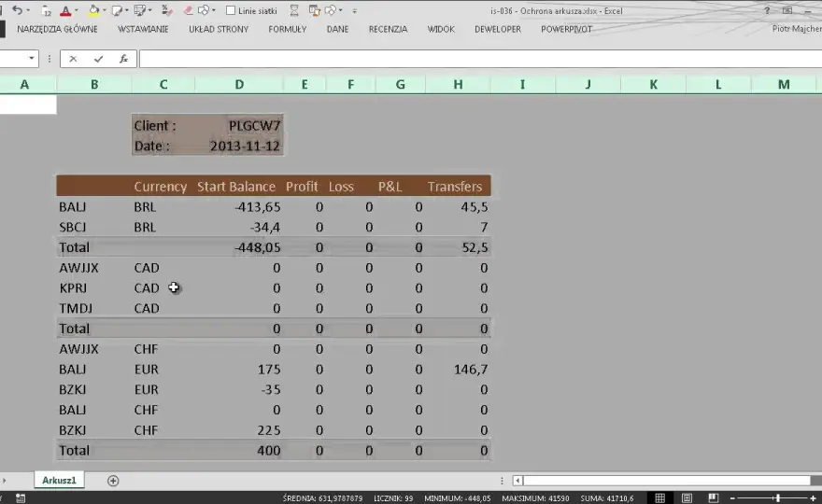Open the Undo history dropdown arrow
This screenshot has width=822, height=504.
click(28, 10)
